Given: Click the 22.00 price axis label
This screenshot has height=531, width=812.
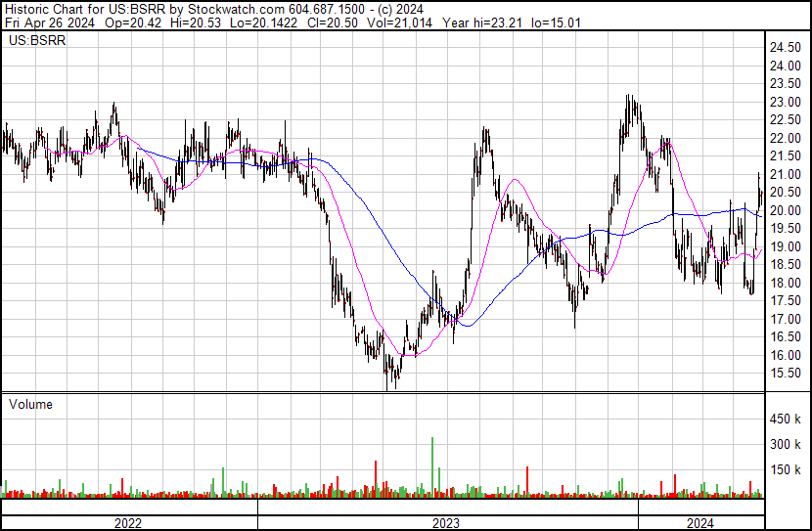Looking at the screenshot, I should 785,138.
